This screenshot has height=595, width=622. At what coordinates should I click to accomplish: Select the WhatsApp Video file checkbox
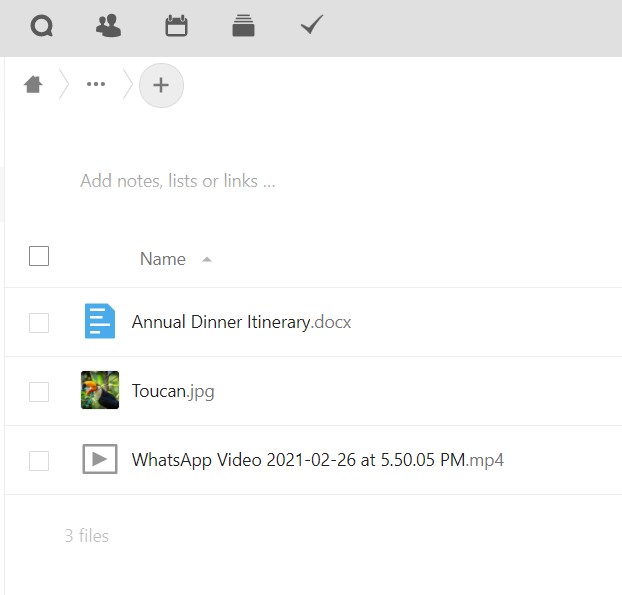[x=39, y=460]
